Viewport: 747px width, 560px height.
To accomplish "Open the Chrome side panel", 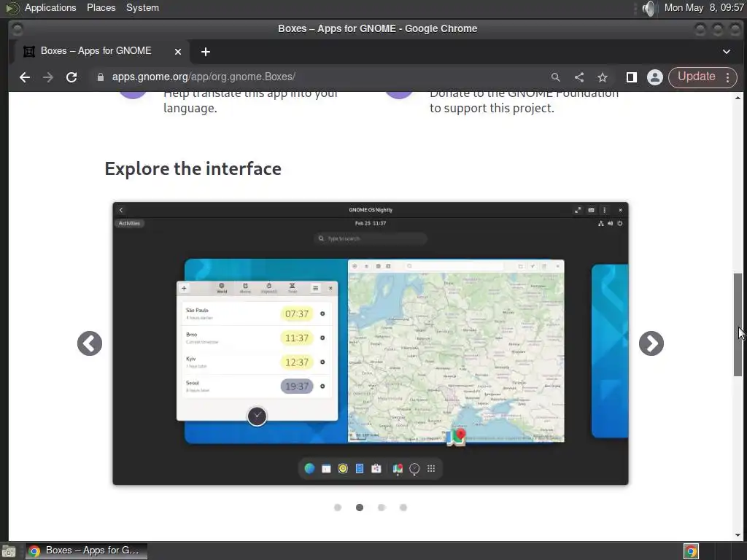I will (x=631, y=77).
